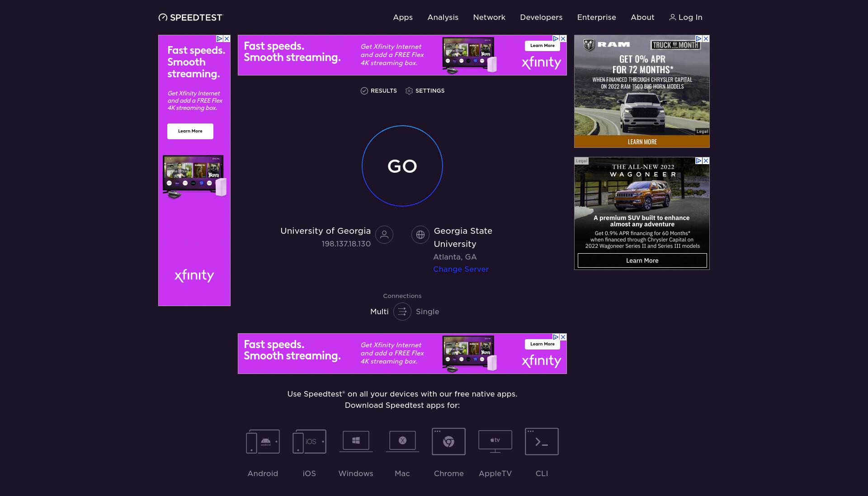Close the top Xfinity banner ad
Image resolution: width=868 pixels, height=496 pixels.
563,39
